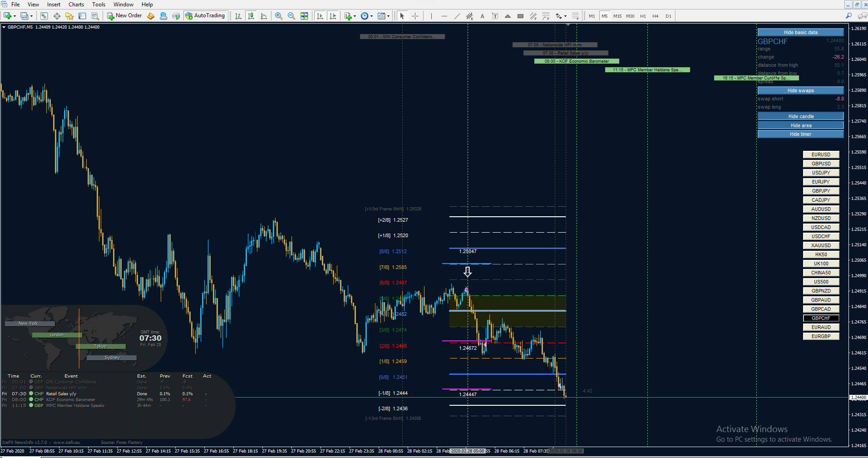The width and height of the screenshot is (868, 458).
Task: Switch timeframe to M5
Action: tap(604, 16)
